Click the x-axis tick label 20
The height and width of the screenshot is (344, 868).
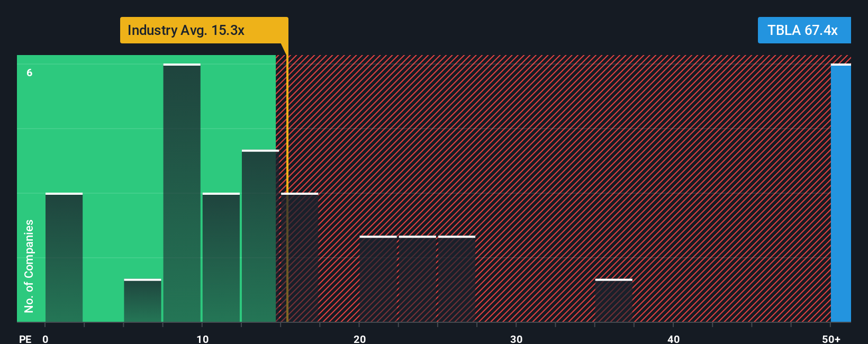360,339
